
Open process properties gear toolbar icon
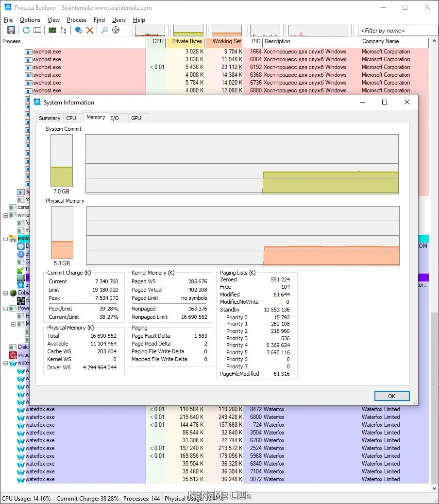pyautogui.click(x=79, y=30)
